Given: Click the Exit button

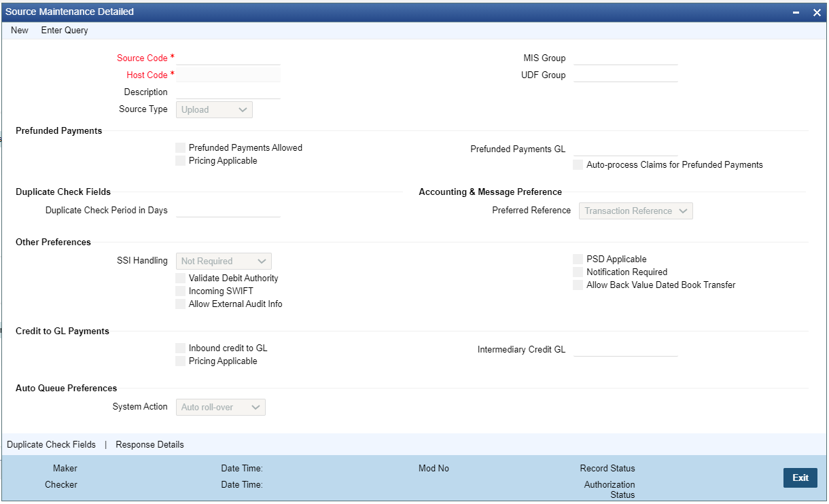Looking at the screenshot, I should pyautogui.click(x=800, y=478).
